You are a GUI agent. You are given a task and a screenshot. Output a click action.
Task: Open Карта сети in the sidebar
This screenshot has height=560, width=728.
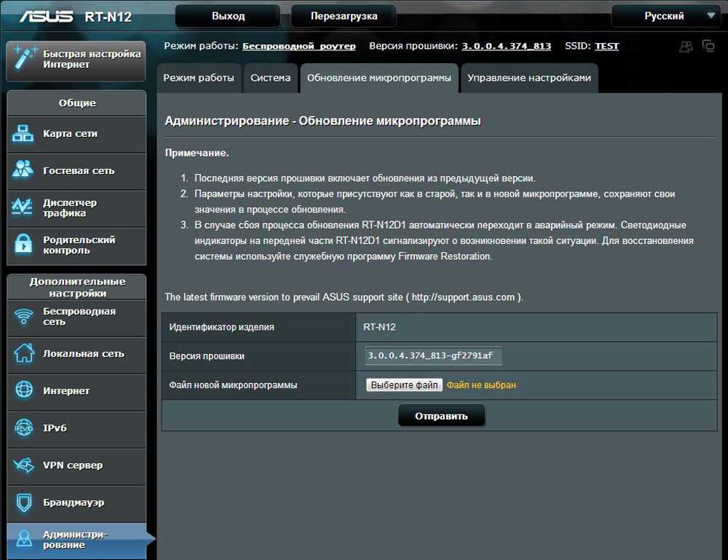[76, 134]
